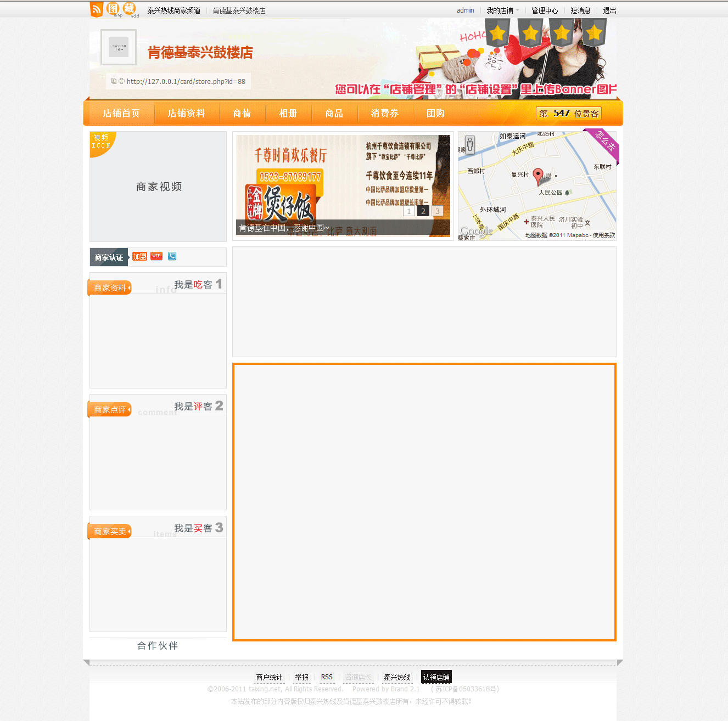The height and width of the screenshot is (721, 728).
Task: Switch to the 店铺资料 tab
Action: tap(186, 113)
